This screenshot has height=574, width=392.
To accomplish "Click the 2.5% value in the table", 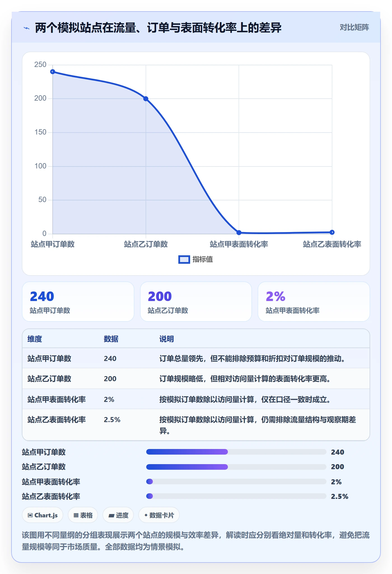I will click(112, 420).
